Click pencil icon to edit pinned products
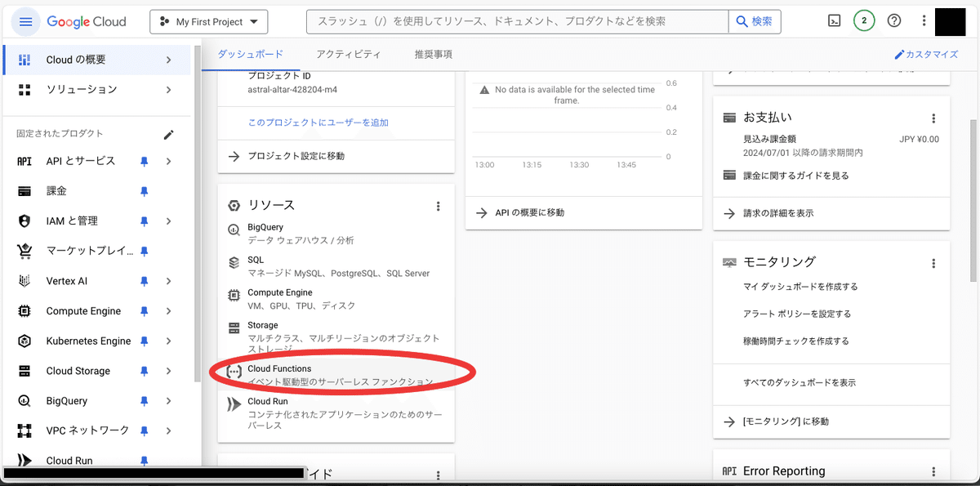This screenshot has width=980, height=486. pos(168,134)
